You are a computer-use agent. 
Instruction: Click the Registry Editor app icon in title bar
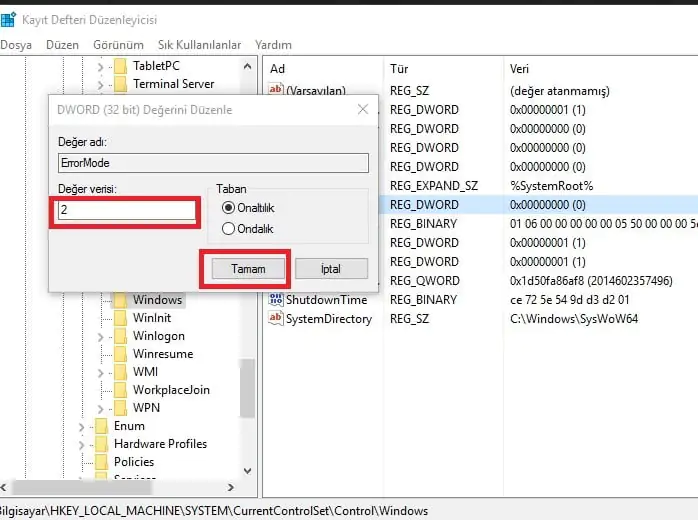(x=8, y=19)
